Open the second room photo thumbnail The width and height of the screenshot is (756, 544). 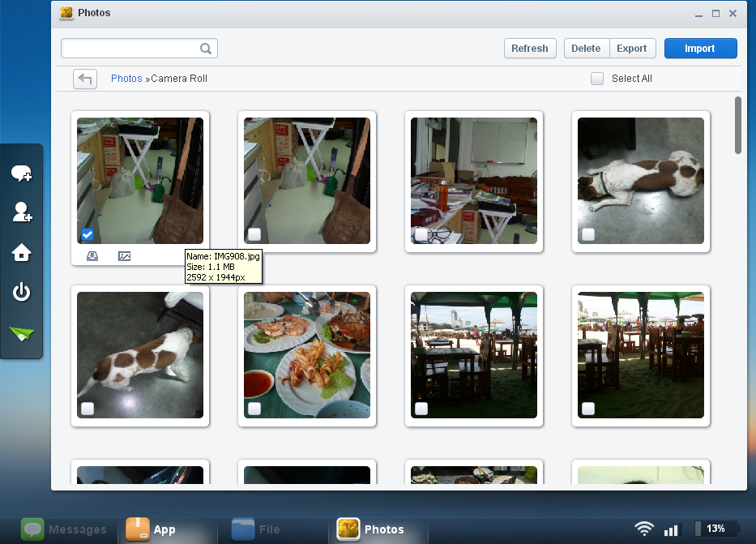click(x=306, y=180)
